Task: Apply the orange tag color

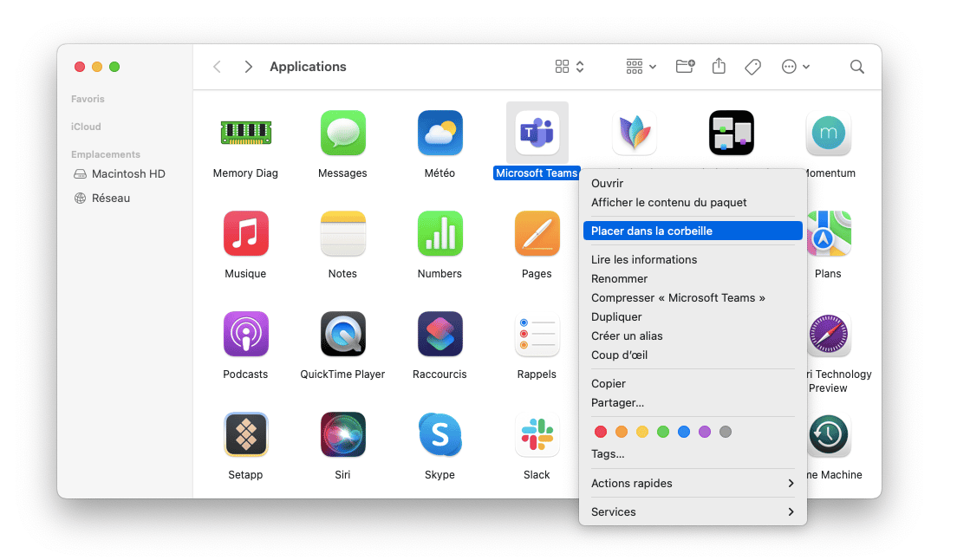Action: coord(622,432)
